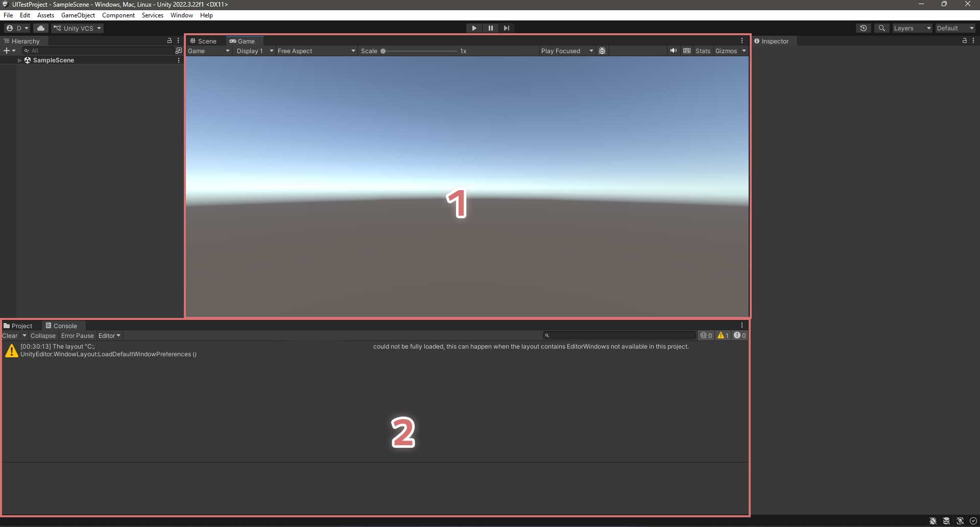Toggle the frame debugger bug icon

click(602, 51)
